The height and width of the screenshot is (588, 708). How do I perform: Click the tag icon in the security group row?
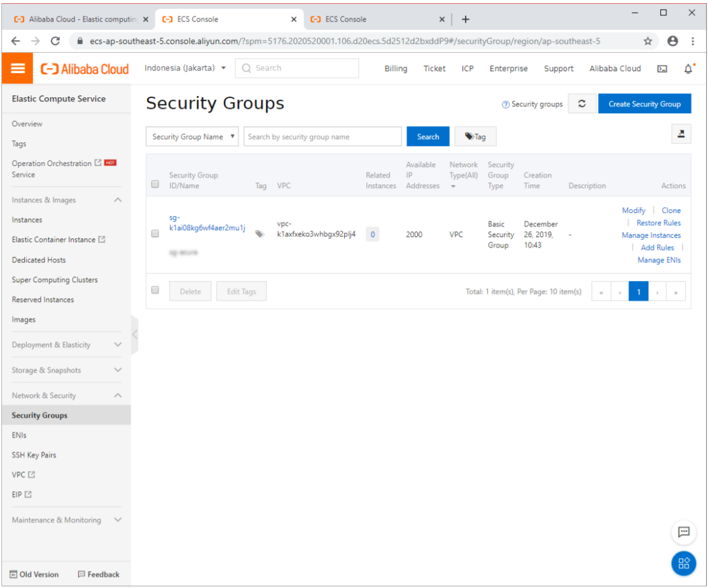tap(260, 234)
